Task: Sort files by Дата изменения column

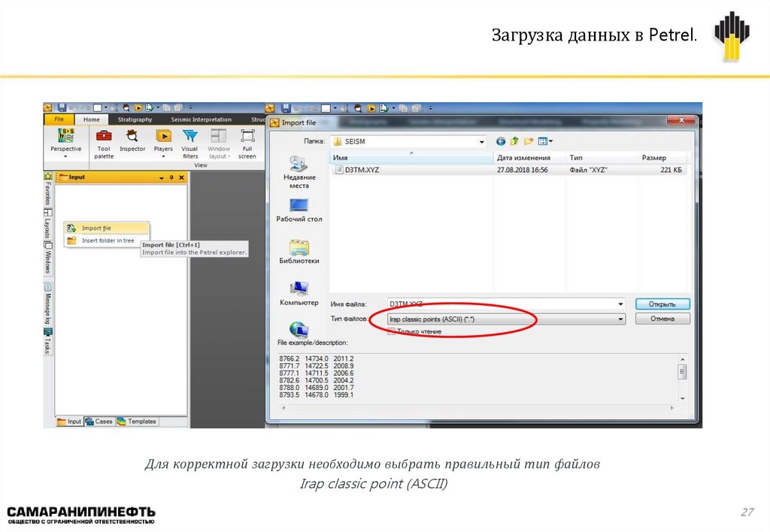Action: 529,158
